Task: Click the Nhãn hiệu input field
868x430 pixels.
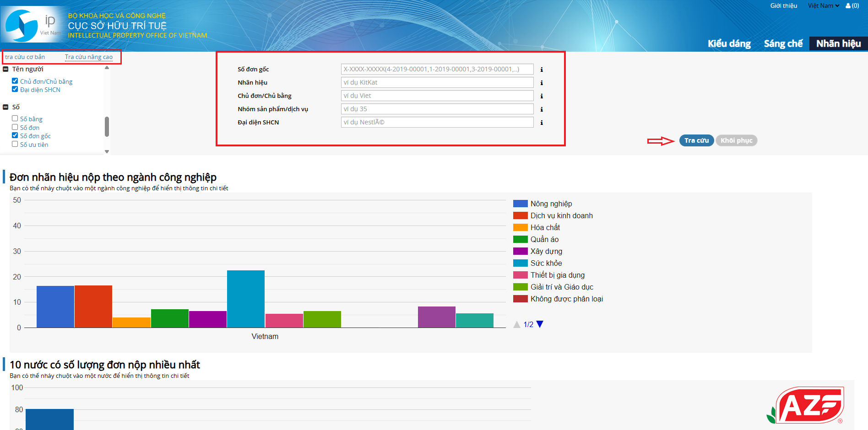Action: [x=437, y=82]
